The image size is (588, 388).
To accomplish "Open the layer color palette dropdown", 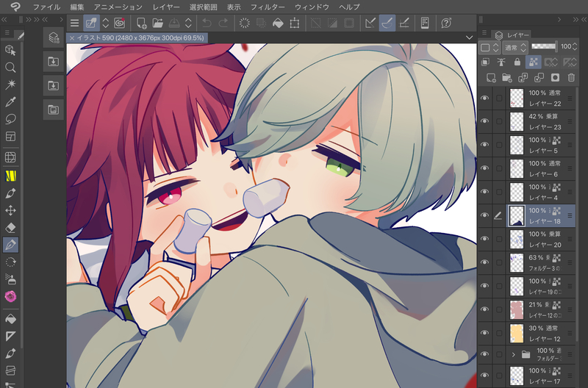I will 490,47.
